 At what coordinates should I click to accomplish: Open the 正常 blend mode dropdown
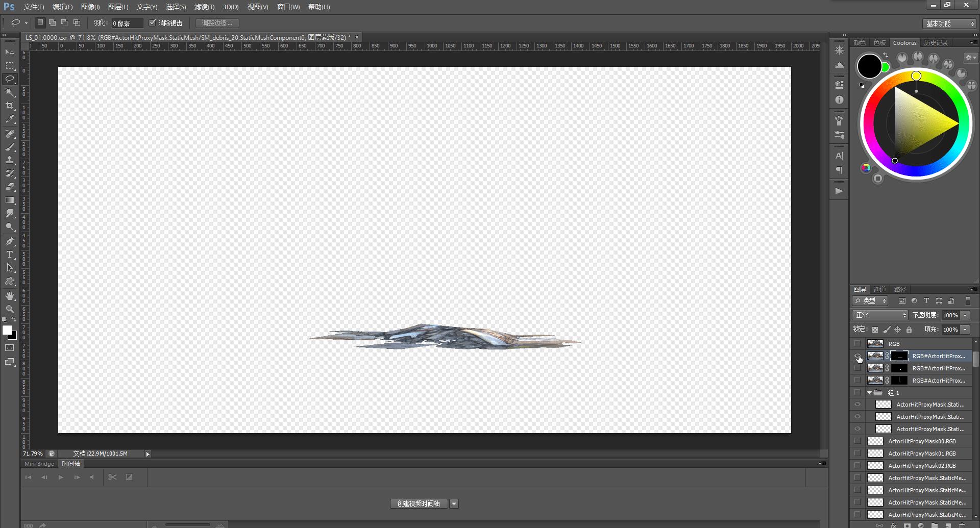tap(879, 315)
